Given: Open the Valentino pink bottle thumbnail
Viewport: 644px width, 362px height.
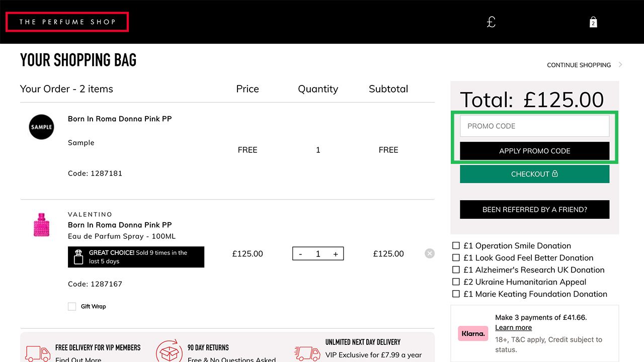Looking at the screenshot, I should tap(41, 224).
